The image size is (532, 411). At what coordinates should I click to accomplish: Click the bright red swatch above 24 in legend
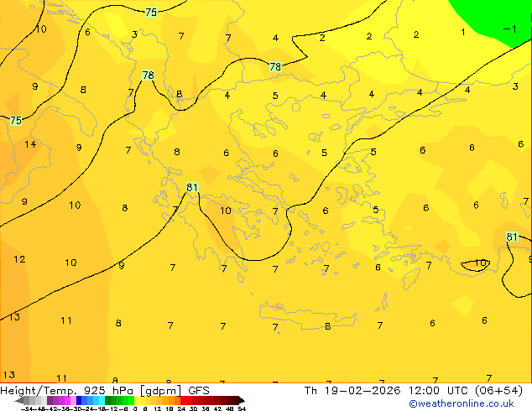point(183,400)
